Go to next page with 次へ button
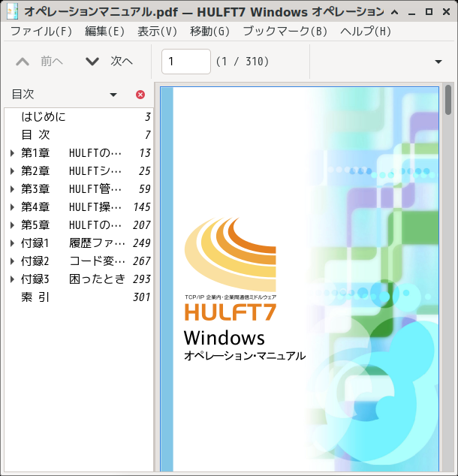Image resolution: width=458 pixels, height=476 pixels. (x=110, y=62)
